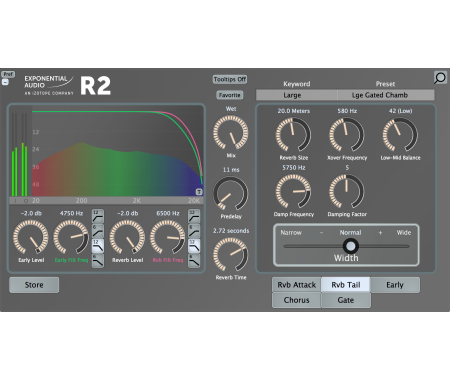Select Early filter 6 dB low-pass slope
This screenshot has width=450, height=380.
coord(98,260)
